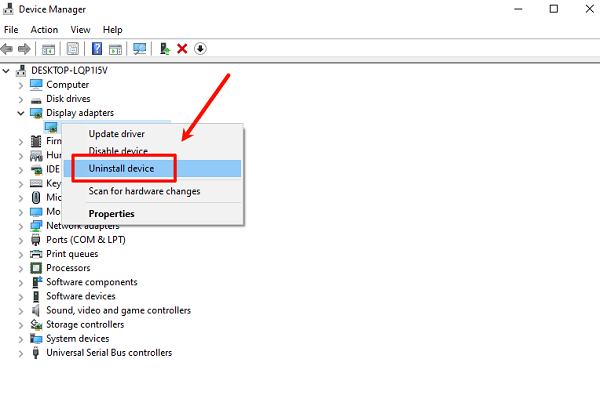Image resolution: width=600 pixels, height=413 pixels.
Task: Click the Properties sheet toolbar icon
Action: pyautogui.click(x=73, y=49)
